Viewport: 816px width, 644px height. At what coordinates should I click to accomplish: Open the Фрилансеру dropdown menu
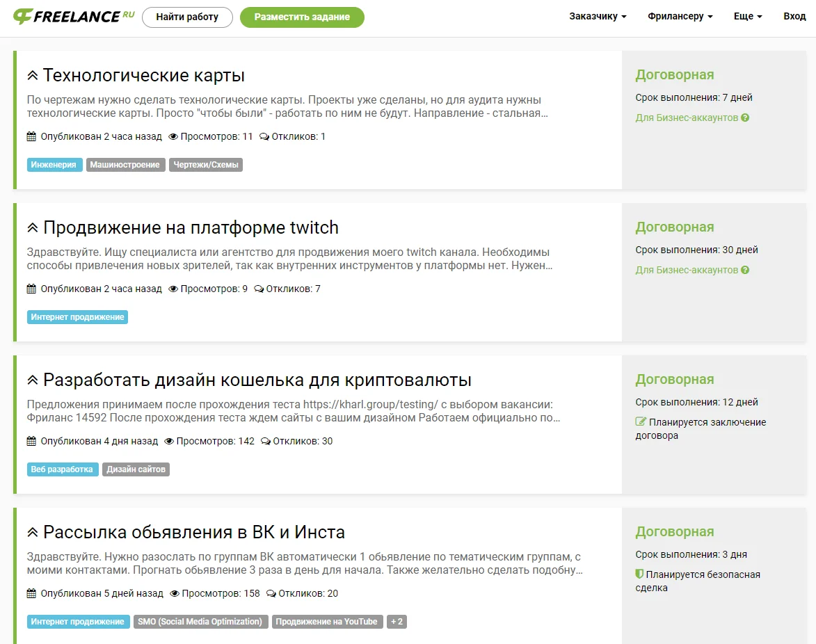pos(680,16)
